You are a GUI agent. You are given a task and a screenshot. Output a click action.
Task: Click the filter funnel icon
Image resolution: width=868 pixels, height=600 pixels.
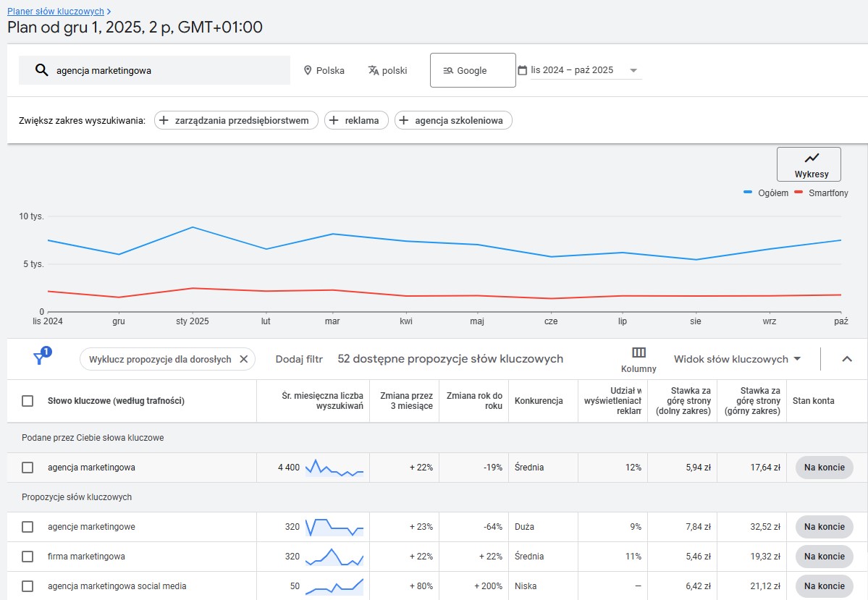coord(40,358)
